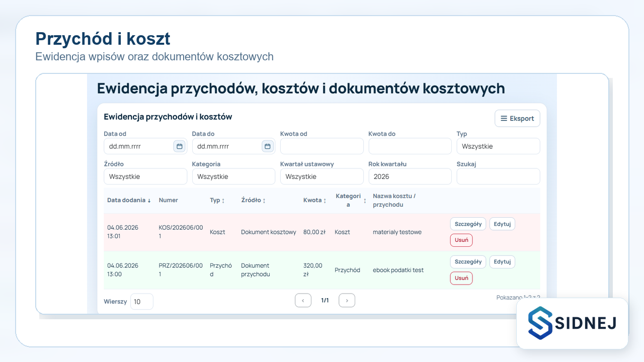The width and height of the screenshot is (644, 362).
Task: Click the Dokument kosztowy source cell
Action: coord(269,232)
